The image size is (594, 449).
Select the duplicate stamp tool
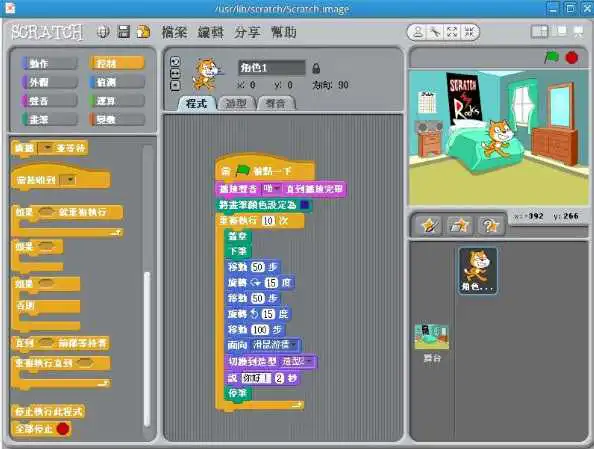(x=418, y=32)
